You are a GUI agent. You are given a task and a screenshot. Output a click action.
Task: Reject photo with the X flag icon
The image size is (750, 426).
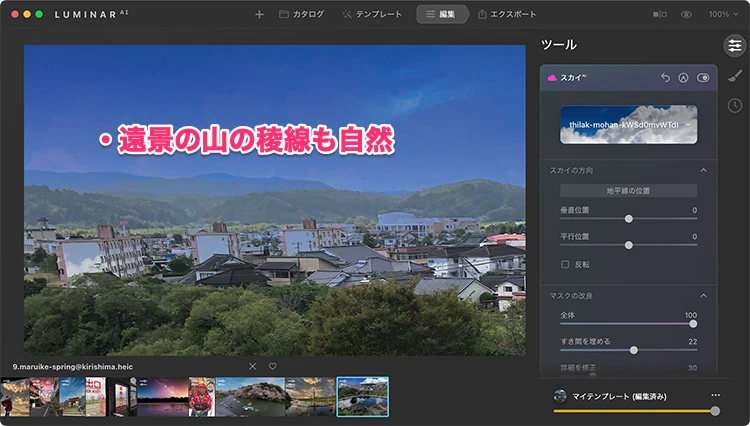(252, 366)
